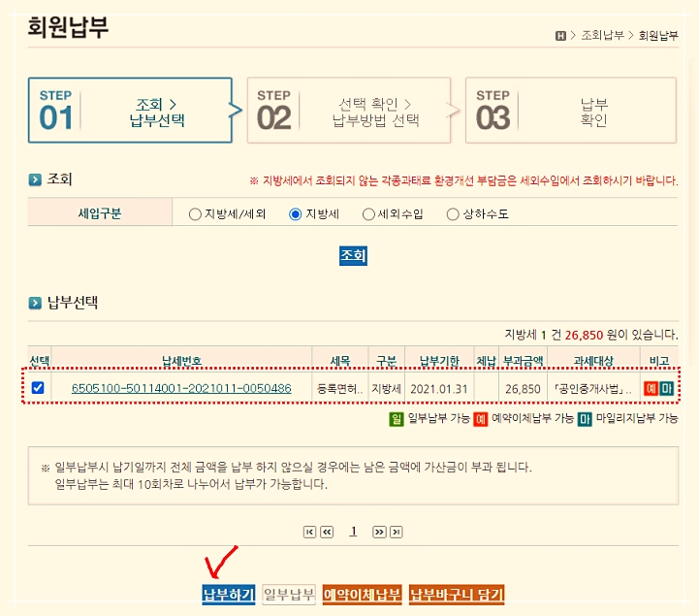The image size is (699, 616).
Task: Click the 과세대상 column header
Action: click(x=593, y=361)
